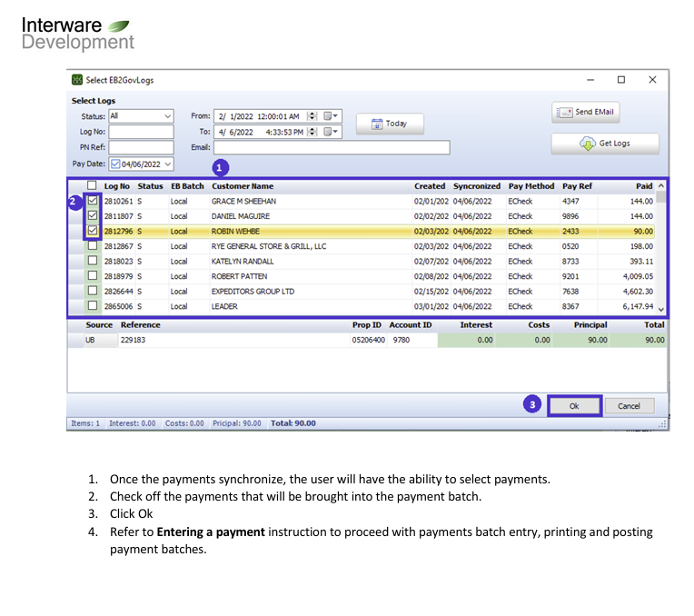Click the Cancel button
Viewport: 694px width, 616px height.
pyautogui.click(x=629, y=405)
